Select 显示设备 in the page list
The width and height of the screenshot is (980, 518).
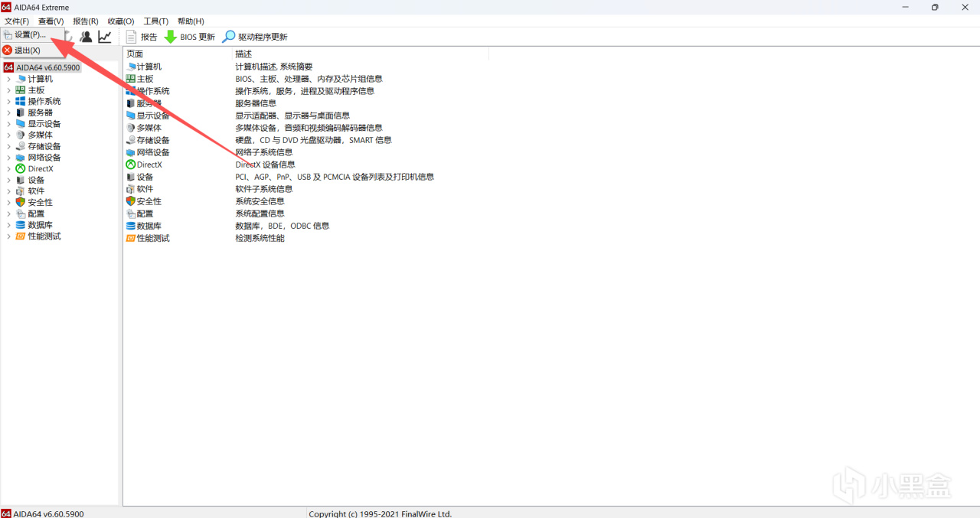point(153,116)
